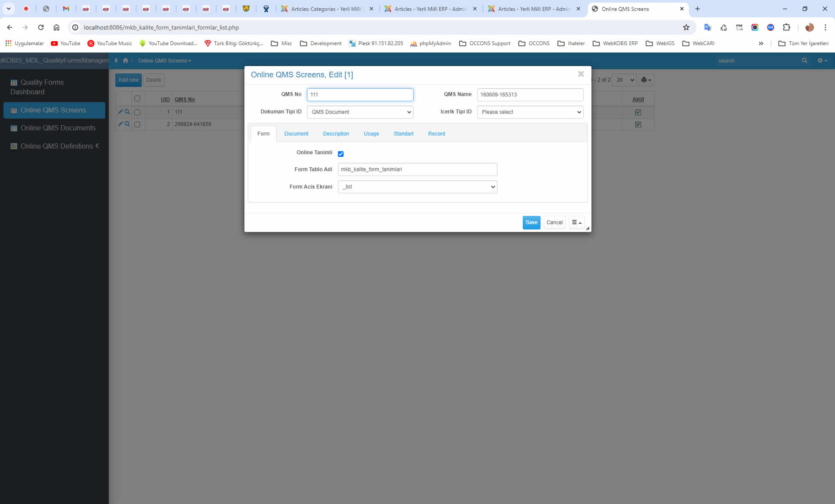Click the Form Tablo Adi input field
The height and width of the screenshot is (504, 835).
417,169
